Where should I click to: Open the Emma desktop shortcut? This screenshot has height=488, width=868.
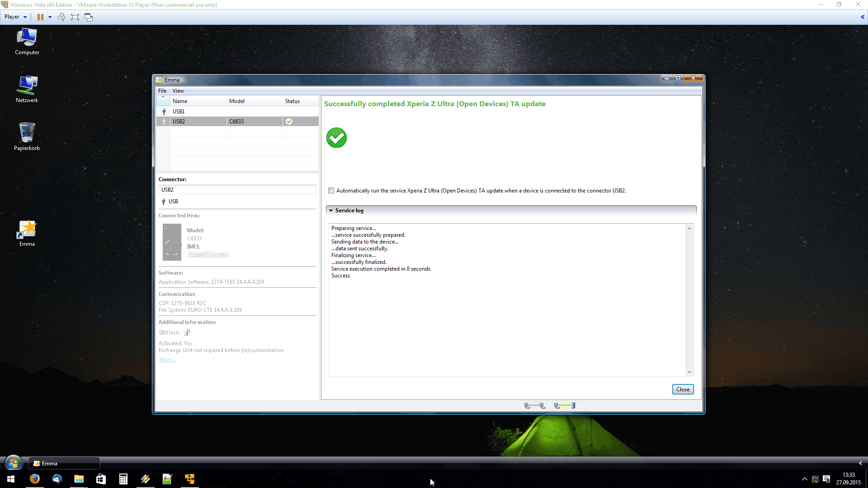27,233
